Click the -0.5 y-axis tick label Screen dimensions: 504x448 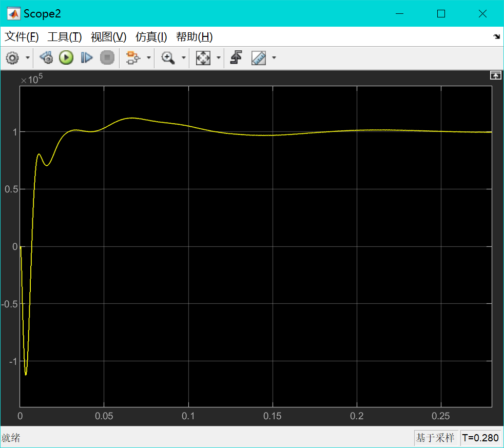click(x=10, y=304)
